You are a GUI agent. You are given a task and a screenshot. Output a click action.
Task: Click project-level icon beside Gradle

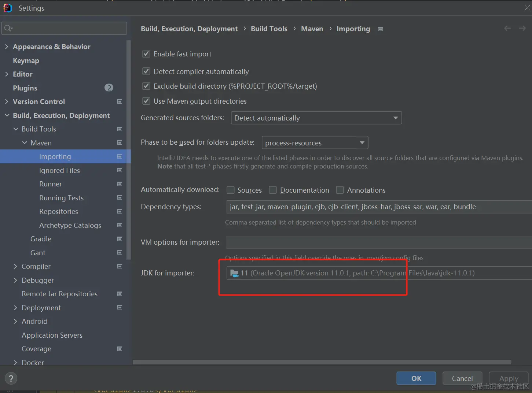click(120, 239)
